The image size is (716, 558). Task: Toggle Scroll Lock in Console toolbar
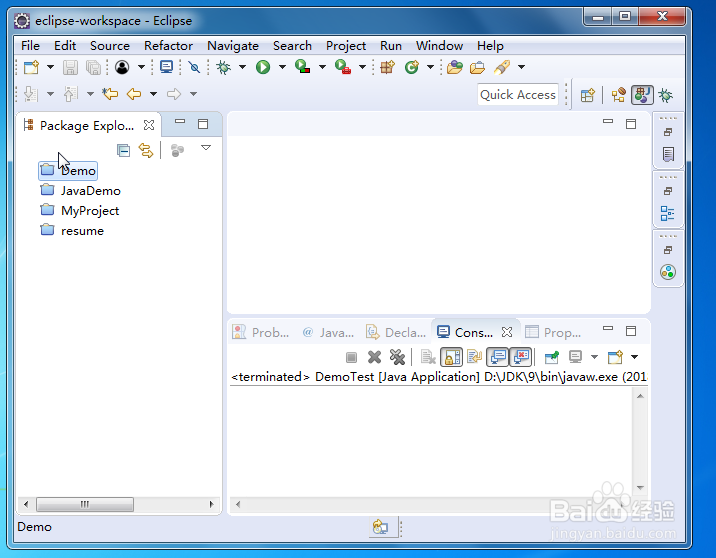click(x=452, y=357)
